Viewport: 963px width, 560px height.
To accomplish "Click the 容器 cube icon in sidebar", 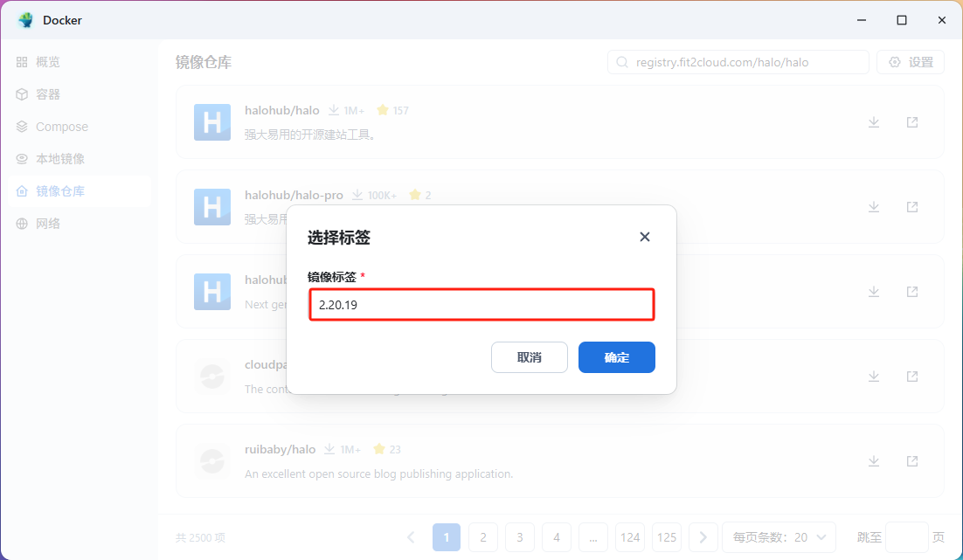I will click(22, 94).
